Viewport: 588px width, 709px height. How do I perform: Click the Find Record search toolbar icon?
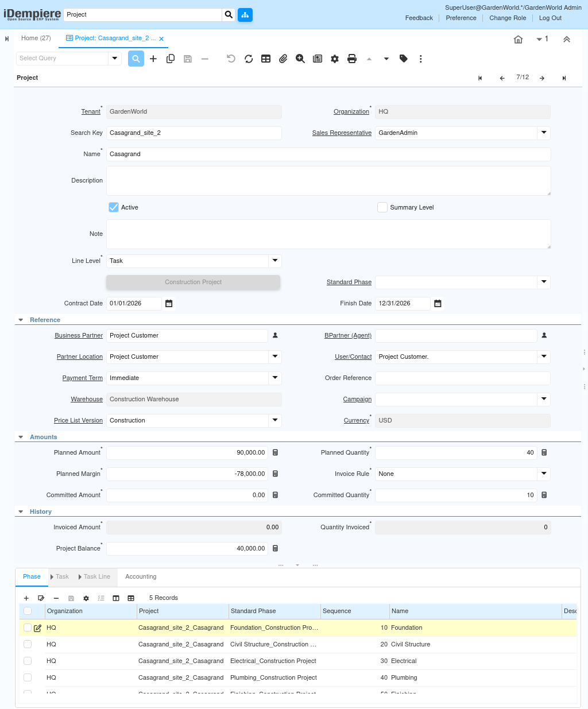click(x=136, y=59)
